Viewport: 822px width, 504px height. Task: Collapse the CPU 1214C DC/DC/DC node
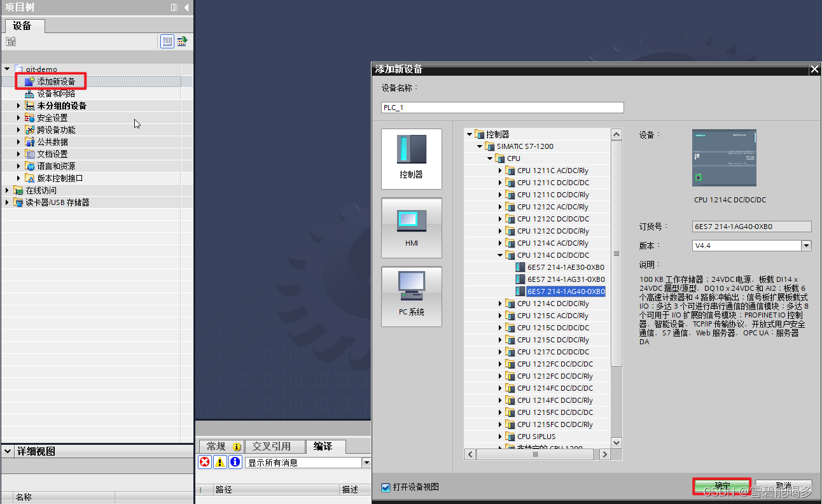tap(500, 255)
